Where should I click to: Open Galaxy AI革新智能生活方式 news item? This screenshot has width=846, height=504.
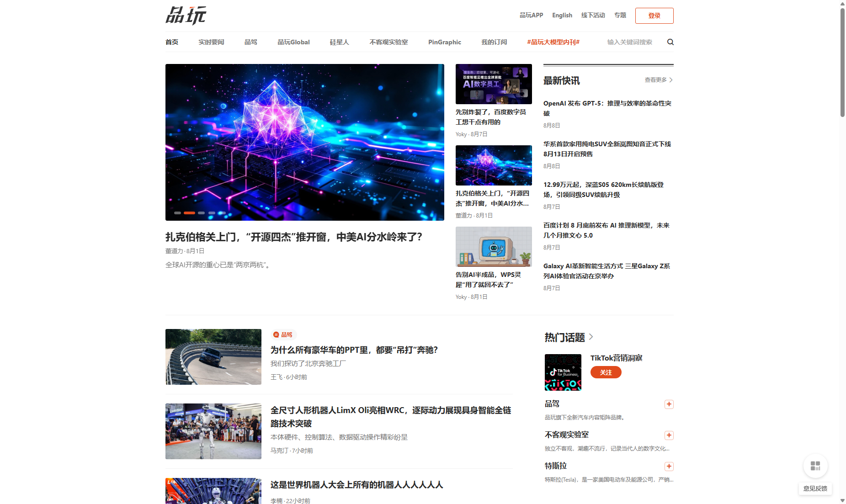pyautogui.click(x=607, y=271)
